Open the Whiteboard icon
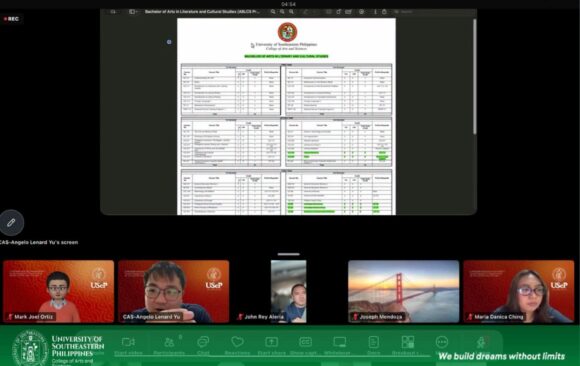Screen dimensions: 580x366 tap(340, 342)
